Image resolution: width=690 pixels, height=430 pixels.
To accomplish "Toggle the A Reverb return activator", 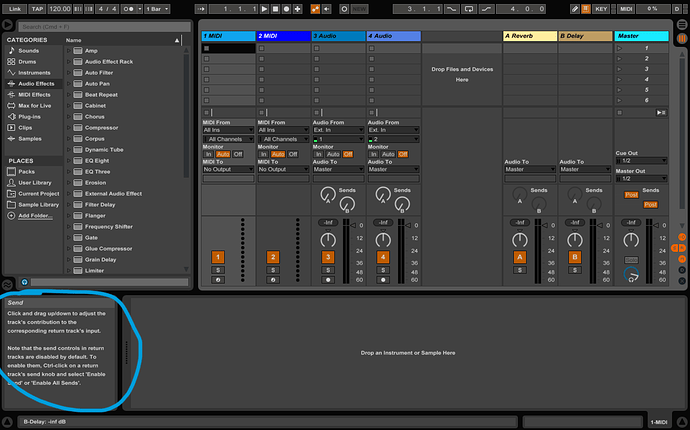I will pyautogui.click(x=520, y=257).
